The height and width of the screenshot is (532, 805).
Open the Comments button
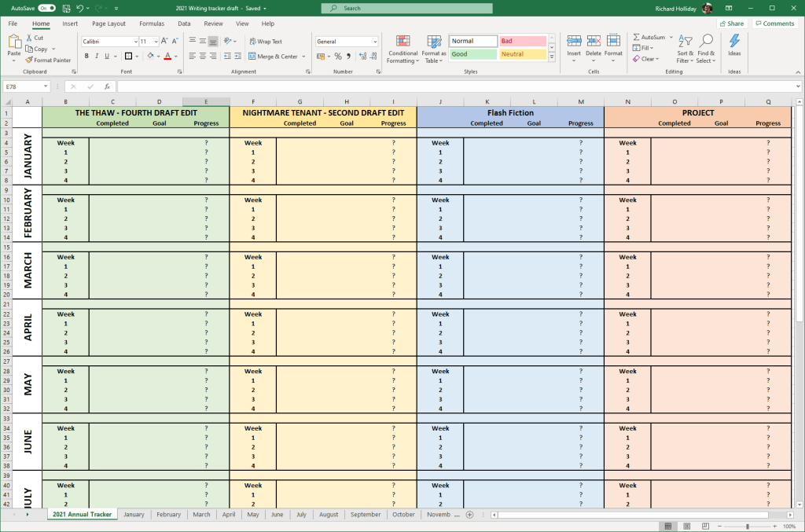pyautogui.click(x=774, y=24)
